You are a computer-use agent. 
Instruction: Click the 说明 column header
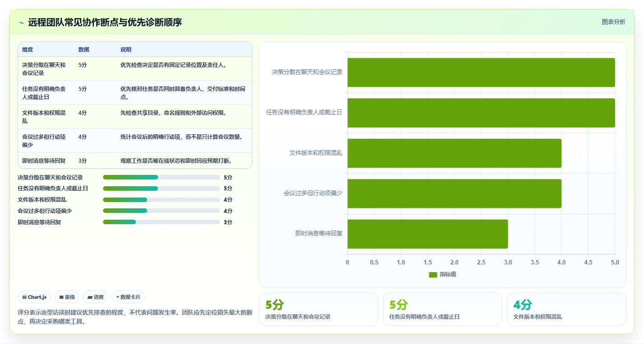[x=126, y=50]
